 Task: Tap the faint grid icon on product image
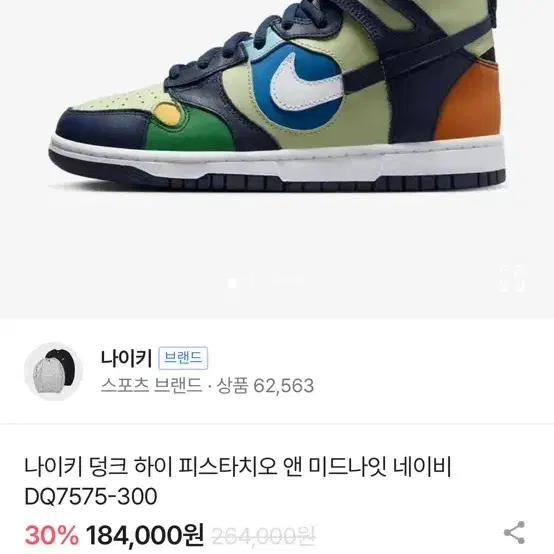click(x=512, y=278)
